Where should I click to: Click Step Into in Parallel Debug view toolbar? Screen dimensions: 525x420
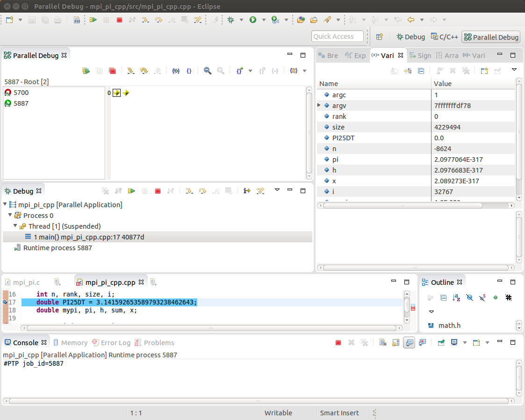click(x=130, y=71)
